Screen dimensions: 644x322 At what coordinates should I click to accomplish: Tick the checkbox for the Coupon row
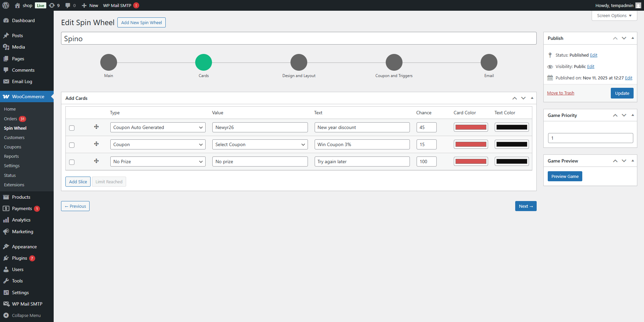72,145
